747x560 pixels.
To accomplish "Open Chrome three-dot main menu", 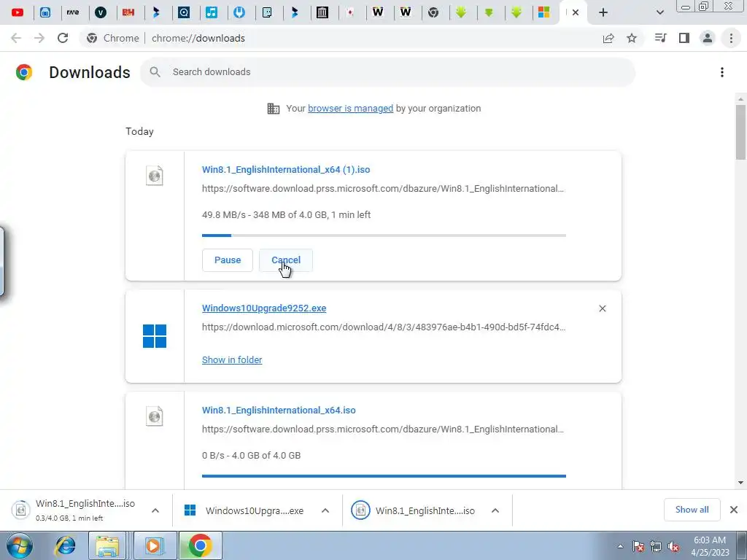I will click(x=731, y=38).
